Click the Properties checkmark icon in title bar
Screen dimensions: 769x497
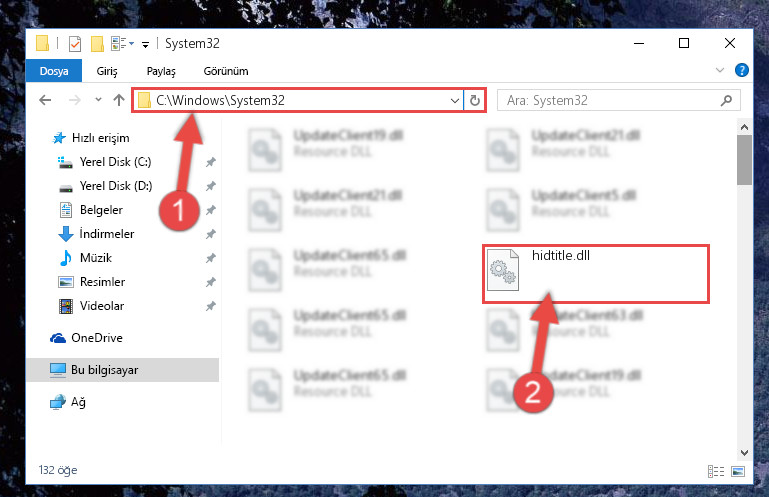(x=75, y=44)
